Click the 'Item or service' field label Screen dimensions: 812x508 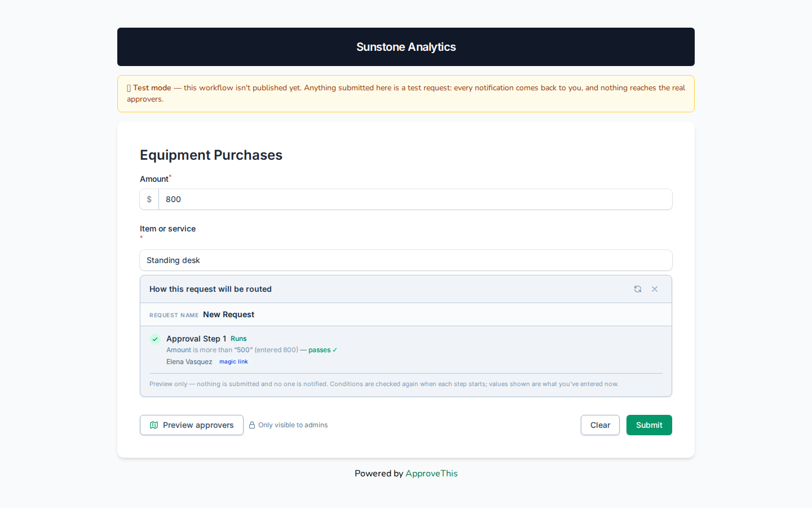(x=167, y=229)
